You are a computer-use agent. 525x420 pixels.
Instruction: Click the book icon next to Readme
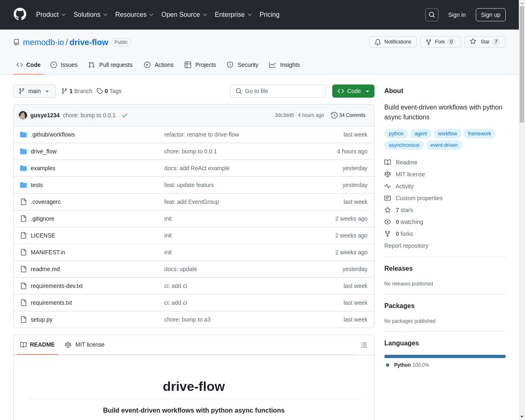(x=388, y=162)
